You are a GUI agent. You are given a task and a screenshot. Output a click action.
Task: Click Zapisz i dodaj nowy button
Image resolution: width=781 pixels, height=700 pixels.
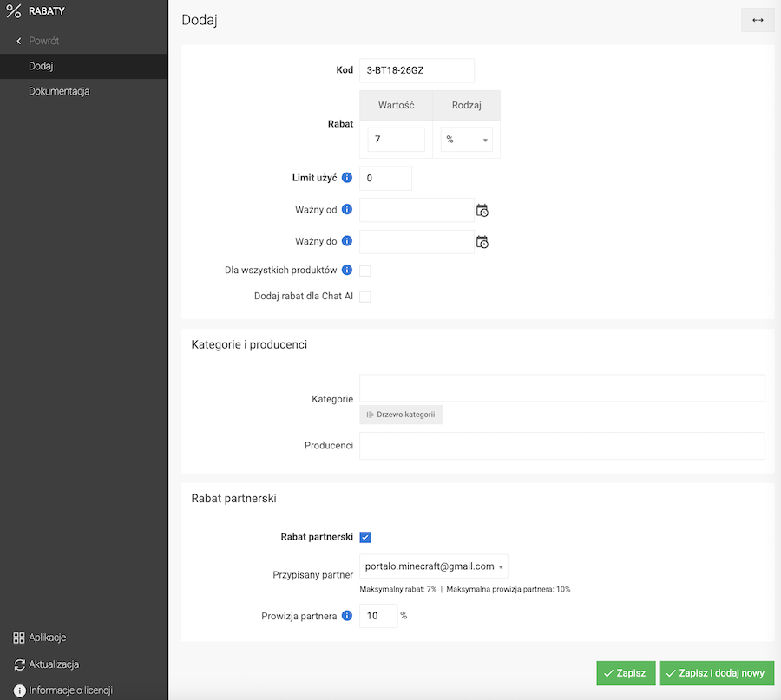716,673
